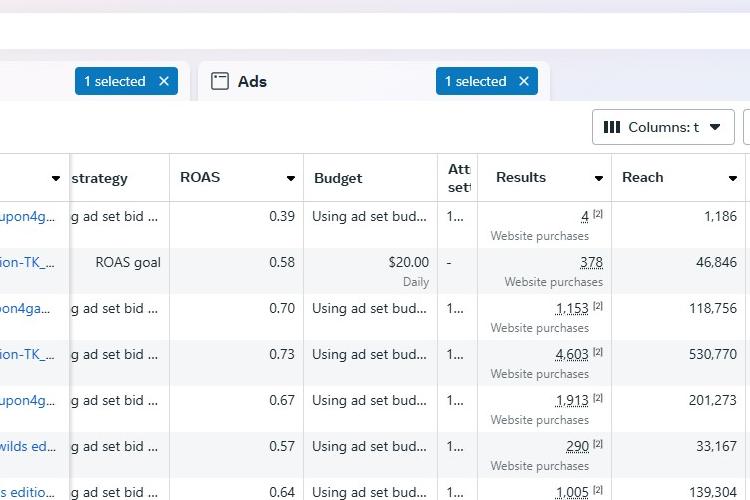Remove the selection chip on the Ads tab
750x500 pixels.
[523, 82]
